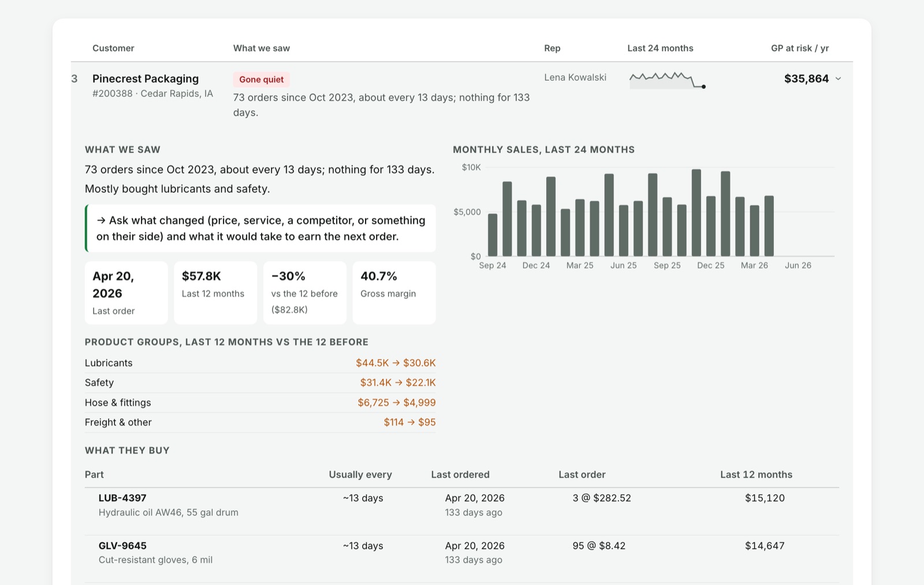
Task: Click the Part column header
Action: coord(94,475)
